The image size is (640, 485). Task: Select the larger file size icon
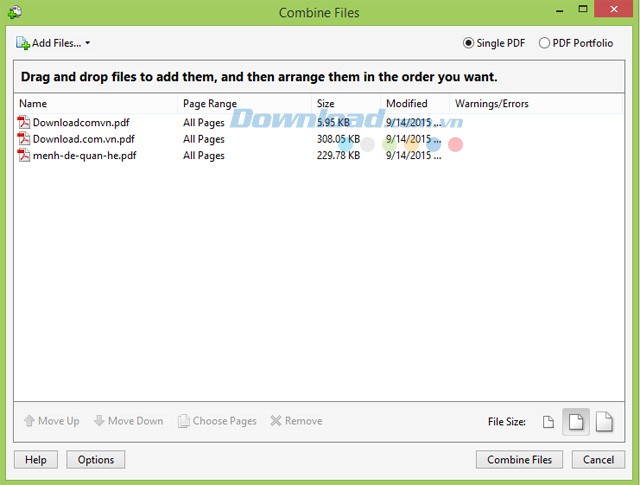pyautogui.click(x=604, y=422)
